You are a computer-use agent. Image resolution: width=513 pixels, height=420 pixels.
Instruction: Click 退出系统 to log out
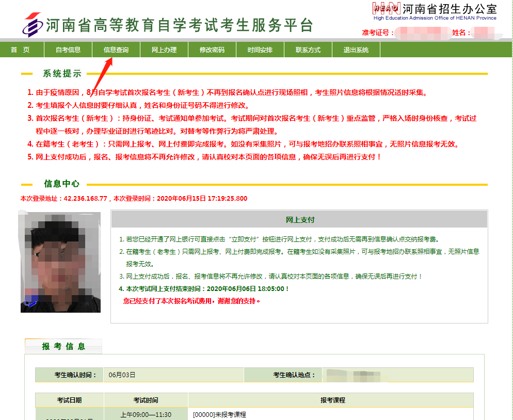click(x=356, y=50)
